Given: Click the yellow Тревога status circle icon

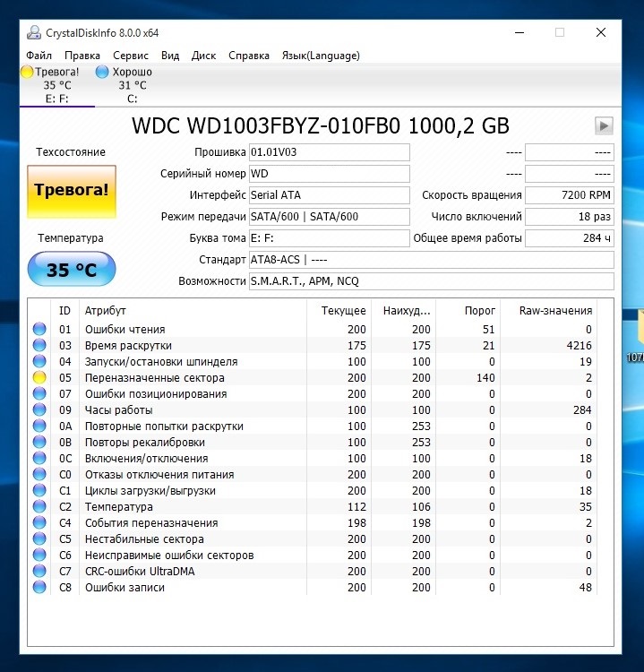Looking at the screenshot, I should click(x=27, y=72).
